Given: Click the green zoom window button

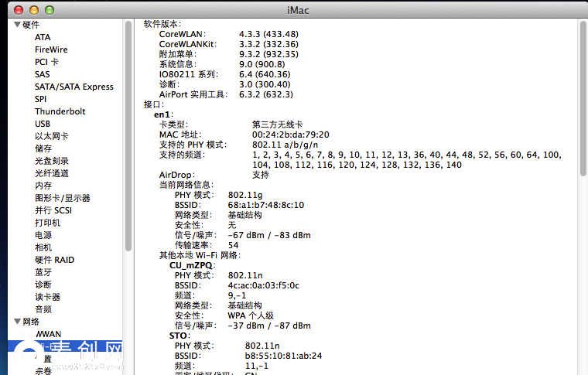Looking at the screenshot, I should click(50, 10).
